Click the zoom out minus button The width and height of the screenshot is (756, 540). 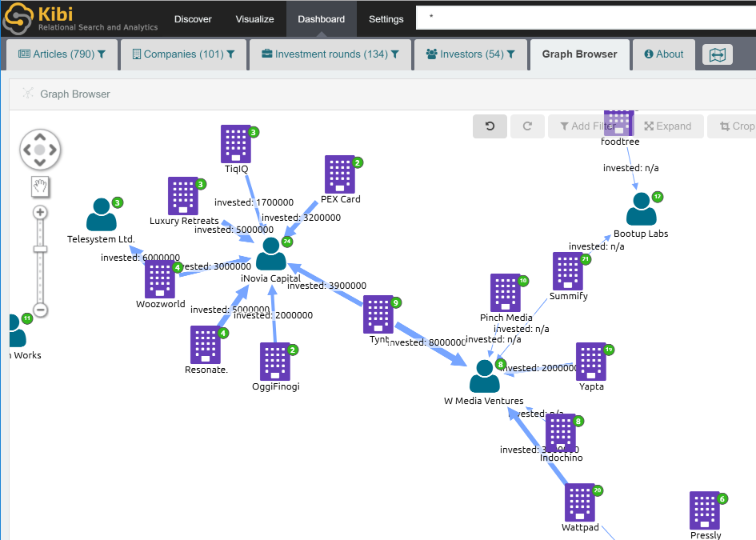coord(40,310)
